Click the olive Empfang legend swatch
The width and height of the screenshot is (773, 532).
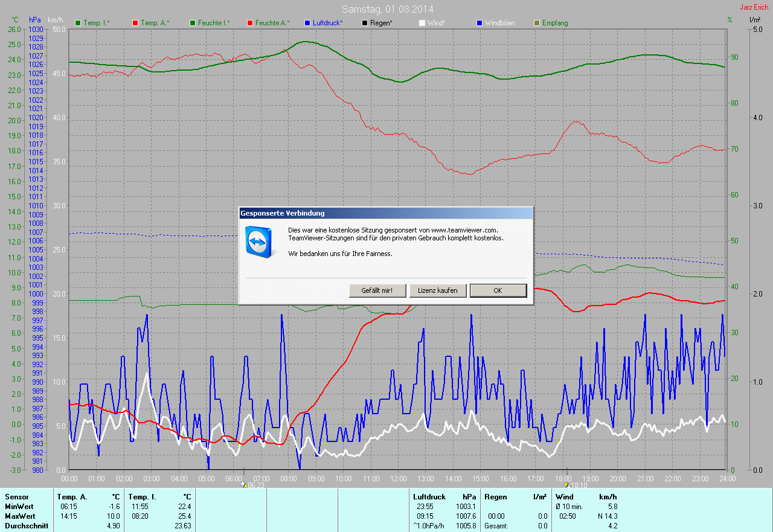[537, 23]
